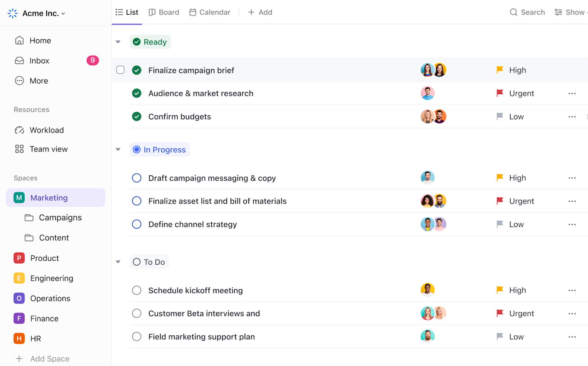Check the checkbox on Finalize campaign brief
Screen dimensions: 588x366
(120, 70)
